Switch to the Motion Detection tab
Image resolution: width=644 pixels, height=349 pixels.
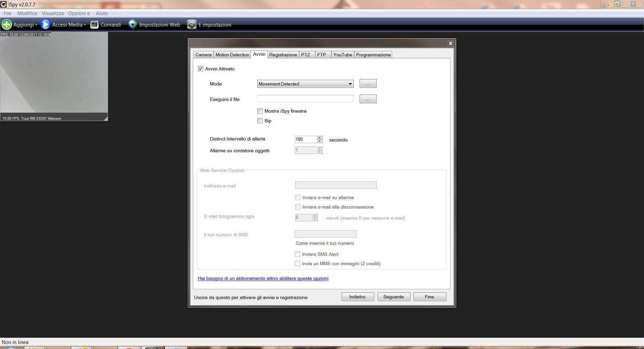[232, 55]
